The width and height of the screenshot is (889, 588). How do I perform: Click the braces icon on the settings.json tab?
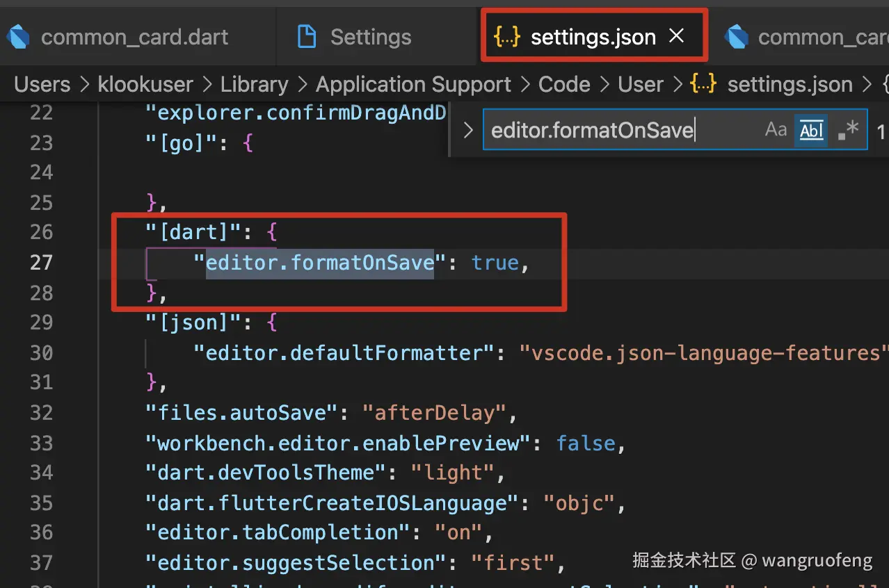tap(507, 37)
